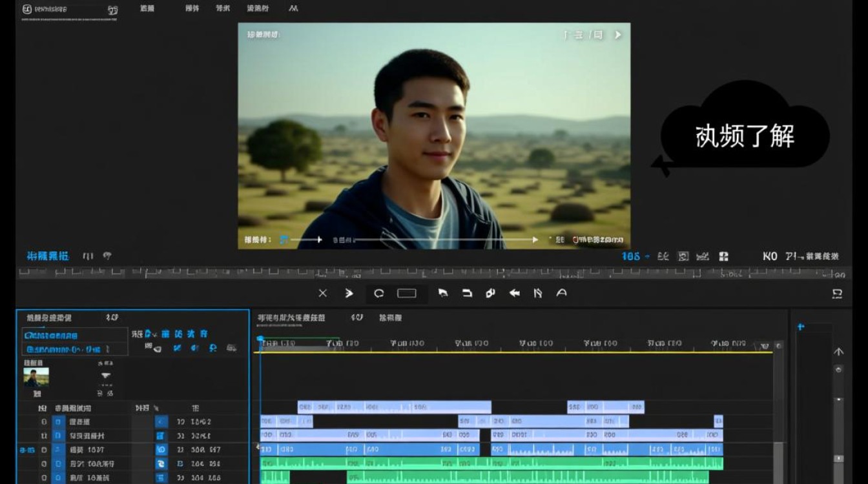Select the first green audio clip on the timeline

pos(491,463)
